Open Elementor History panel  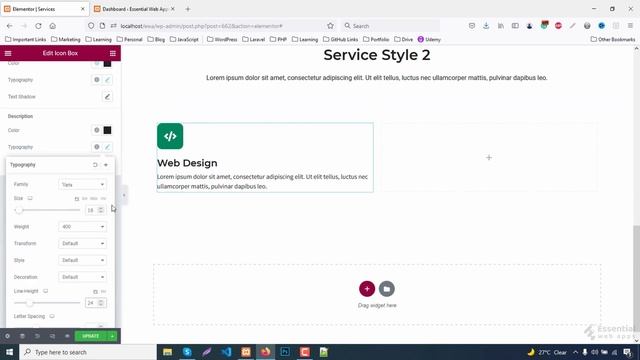tap(37, 336)
